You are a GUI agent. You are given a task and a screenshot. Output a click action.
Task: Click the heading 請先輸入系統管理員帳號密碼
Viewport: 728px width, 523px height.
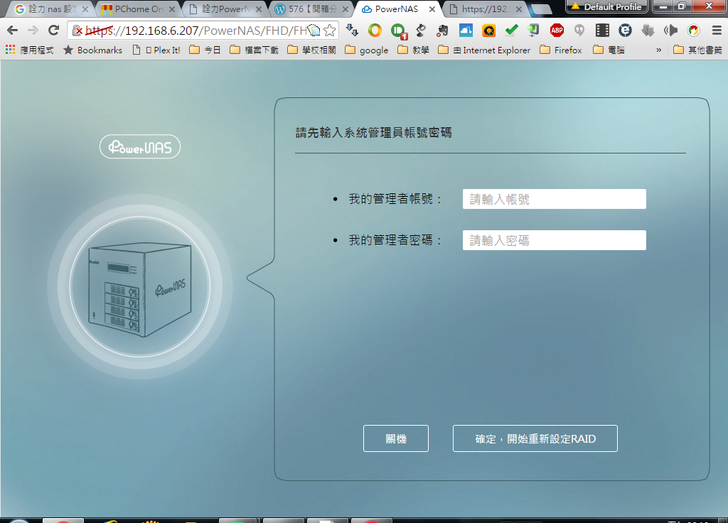pos(374,133)
